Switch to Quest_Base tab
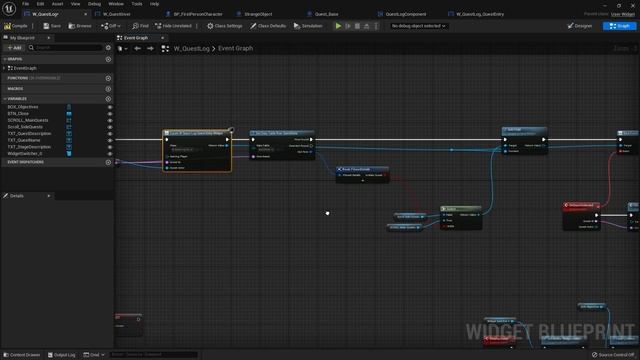Screen dimensions: 640x360 pyautogui.click(x=326, y=14)
